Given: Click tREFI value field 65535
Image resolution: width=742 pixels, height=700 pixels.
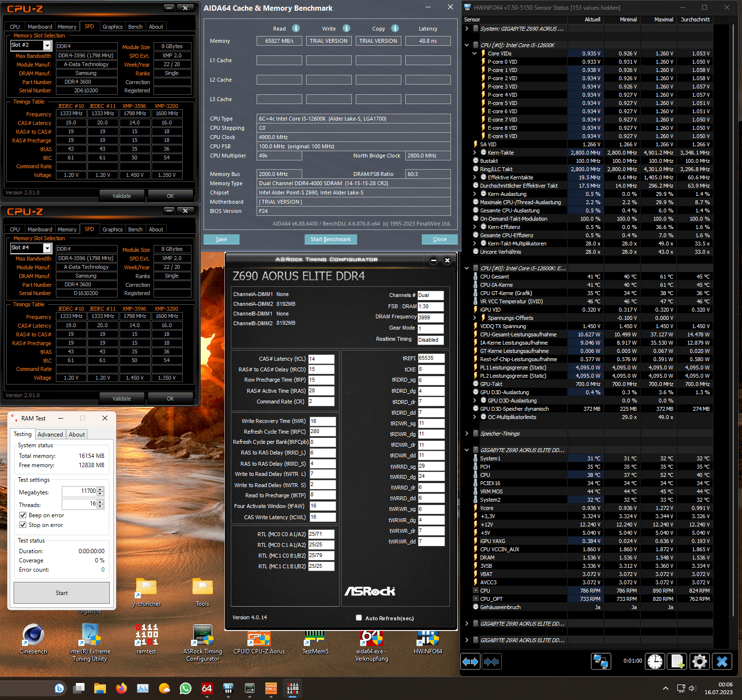Looking at the screenshot, I should click(x=431, y=358).
